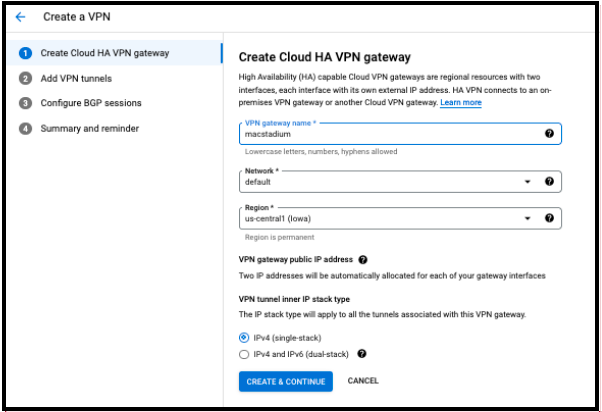Select IPv4 (single-stack) radio button
The image size is (602, 412).
(x=245, y=338)
